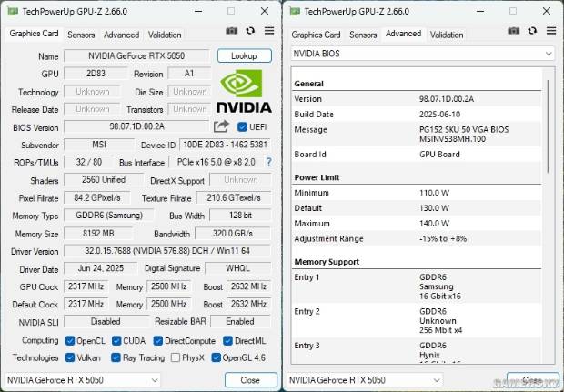The width and height of the screenshot is (564, 392).
Task: Click refresh icon in right GPU-Z window
Action: pyautogui.click(x=532, y=31)
